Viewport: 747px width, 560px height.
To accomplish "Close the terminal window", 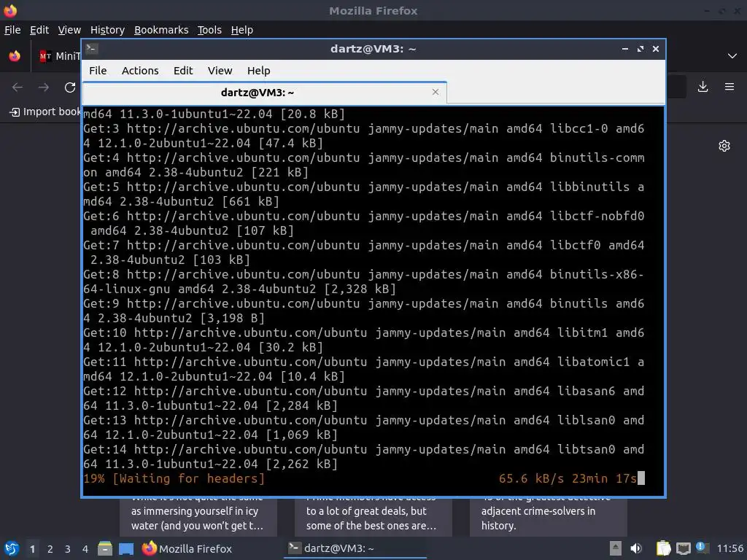I will pos(656,49).
